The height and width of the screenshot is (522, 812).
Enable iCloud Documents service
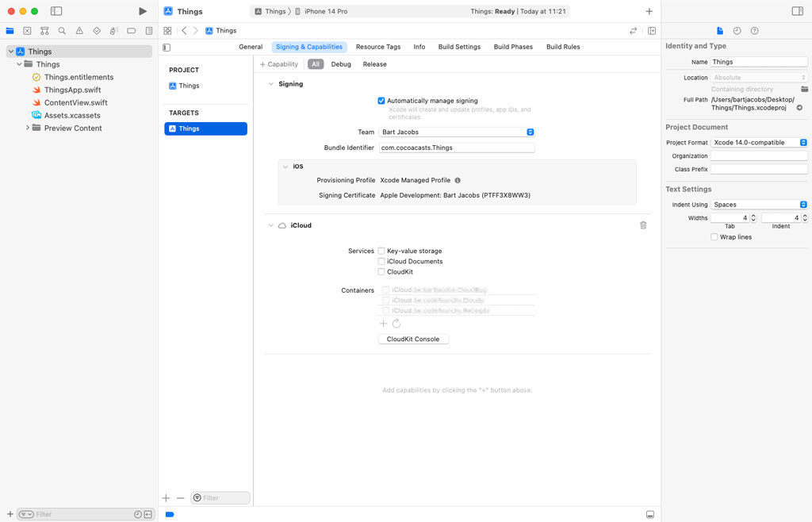[381, 262]
